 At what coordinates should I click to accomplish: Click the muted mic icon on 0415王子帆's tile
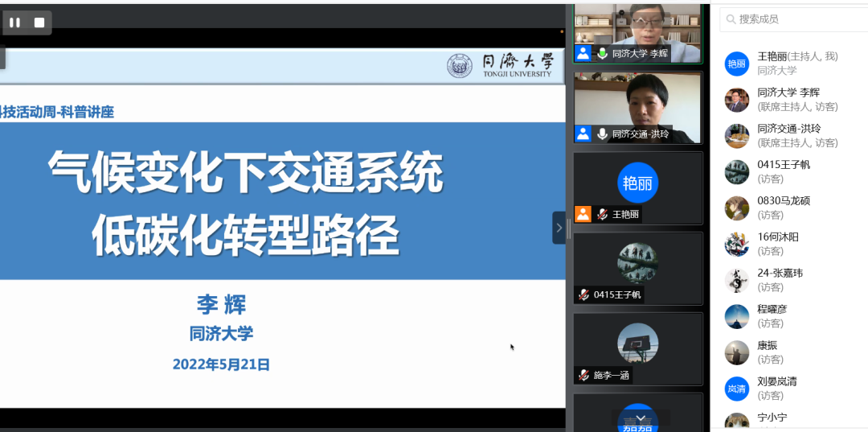coord(584,295)
